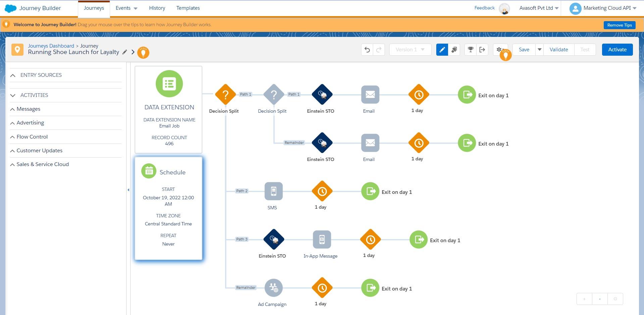Image resolution: width=644 pixels, height=315 pixels.
Task: Expand the Entry Sources section
Action: pos(13,75)
